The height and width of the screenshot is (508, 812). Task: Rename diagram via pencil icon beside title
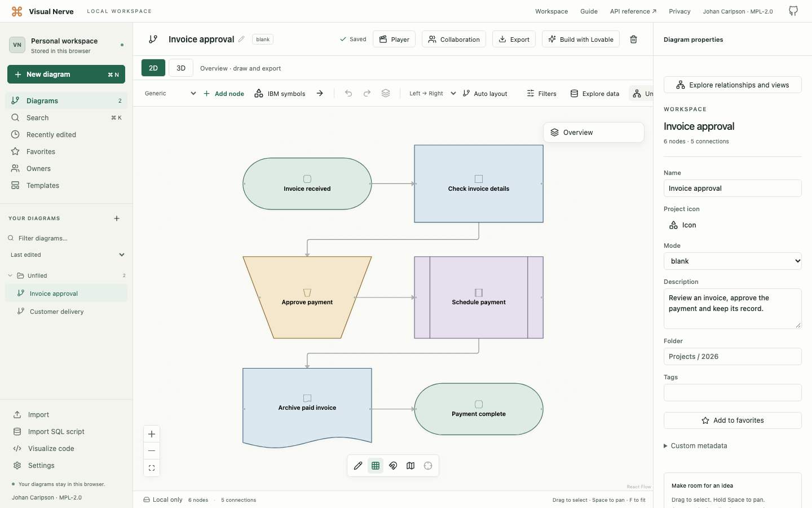pyautogui.click(x=241, y=39)
